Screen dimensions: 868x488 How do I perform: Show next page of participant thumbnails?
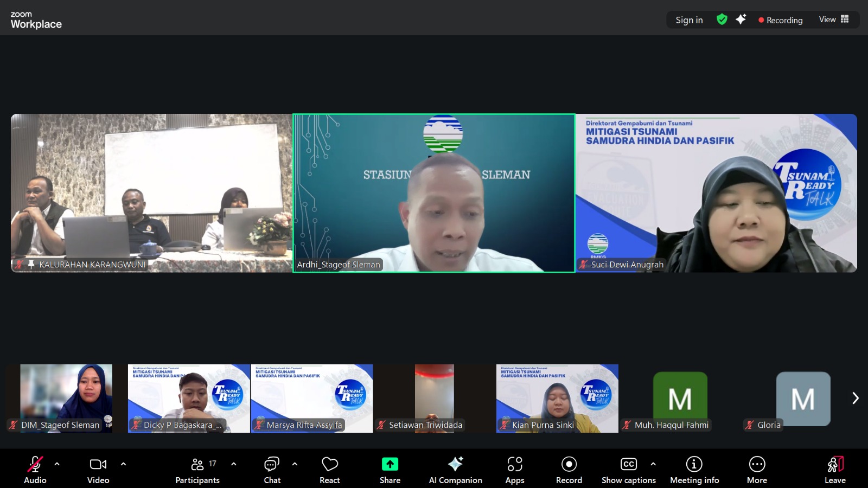pos(855,398)
